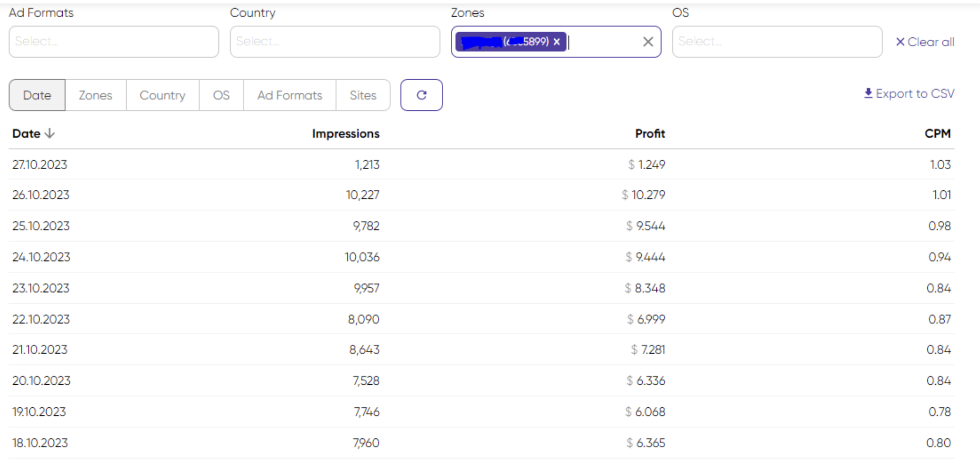Image resolution: width=980 pixels, height=465 pixels.
Task: Clear the entire Zones field with the X icon
Action: 648,41
